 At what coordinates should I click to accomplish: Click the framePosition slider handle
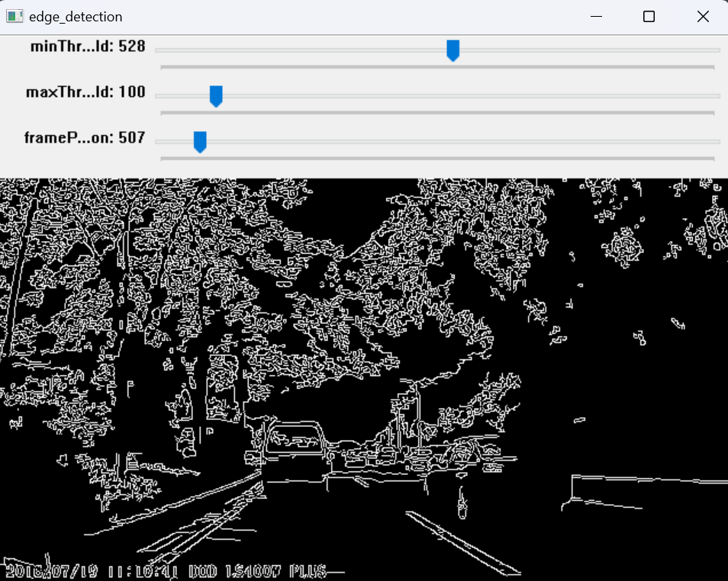(x=200, y=142)
